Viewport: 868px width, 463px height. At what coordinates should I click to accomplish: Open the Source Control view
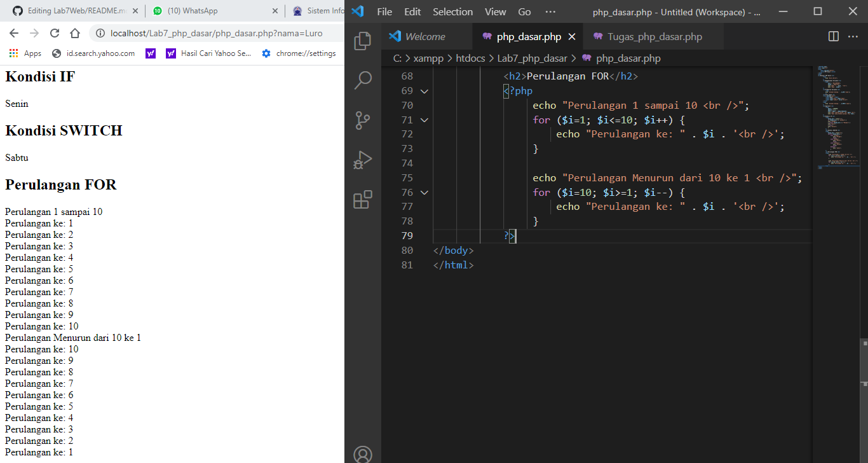[x=362, y=120]
